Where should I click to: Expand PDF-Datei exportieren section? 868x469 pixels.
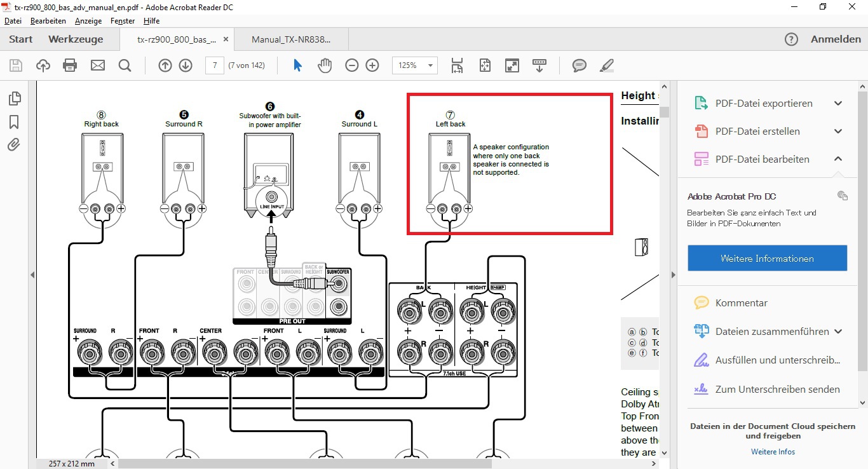pos(837,104)
